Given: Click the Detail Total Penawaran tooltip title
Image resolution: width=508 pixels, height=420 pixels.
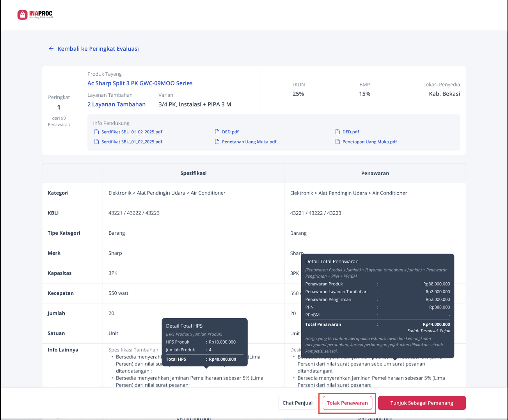Looking at the screenshot, I should click(x=332, y=262).
